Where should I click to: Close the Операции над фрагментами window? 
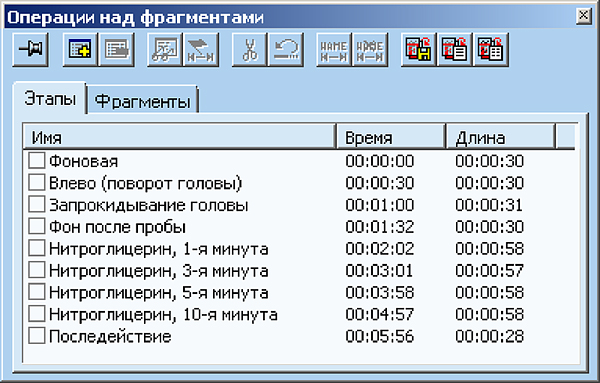tap(584, 16)
